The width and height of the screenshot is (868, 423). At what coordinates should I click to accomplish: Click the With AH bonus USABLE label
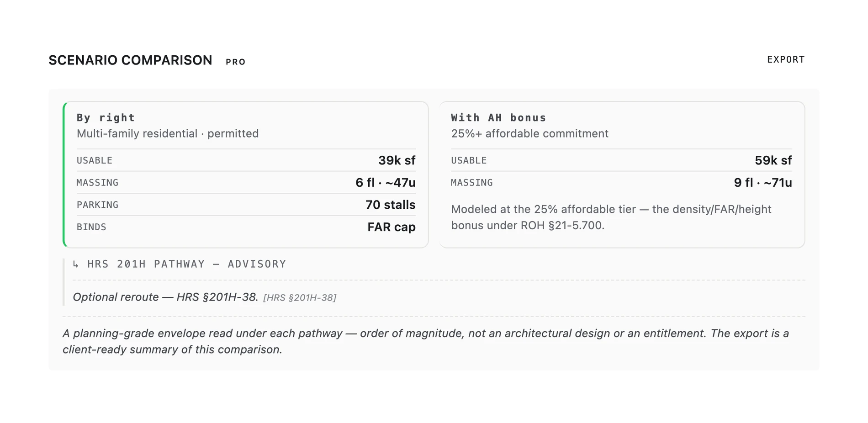469,161
